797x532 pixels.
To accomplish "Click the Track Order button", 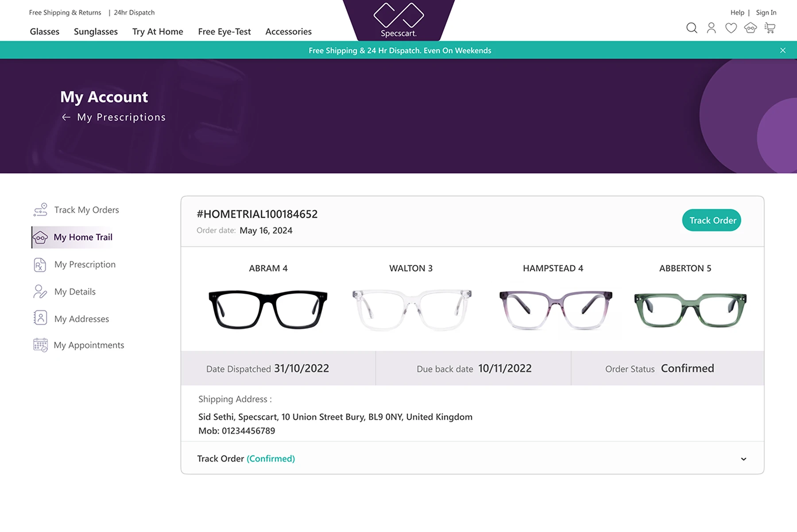I will (x=711, y=220).
